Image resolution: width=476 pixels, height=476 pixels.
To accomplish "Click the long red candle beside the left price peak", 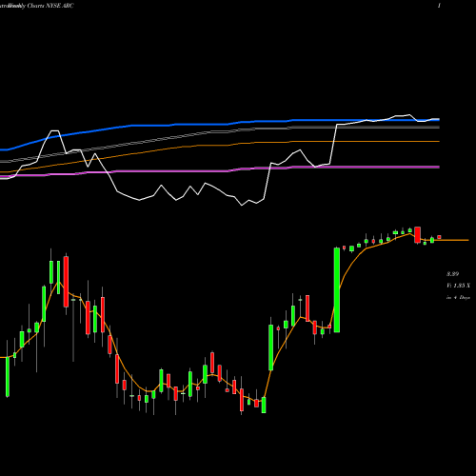I will coord(66,282).
